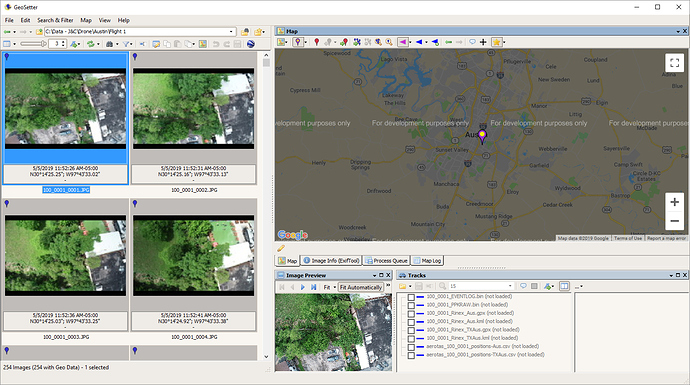Image resolution: width=690 pixels, height=385 pixels.
Task: Click the yellow star favorites icon
Action: coord(496,42)
